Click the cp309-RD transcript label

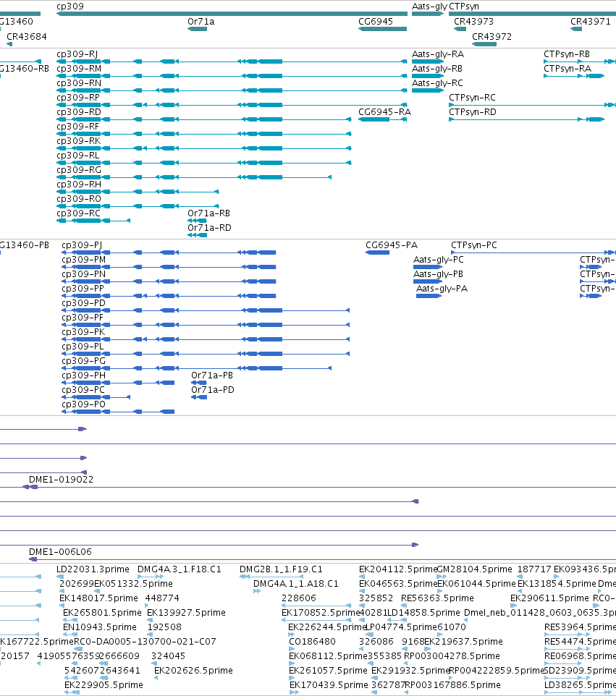click(79, 112)
